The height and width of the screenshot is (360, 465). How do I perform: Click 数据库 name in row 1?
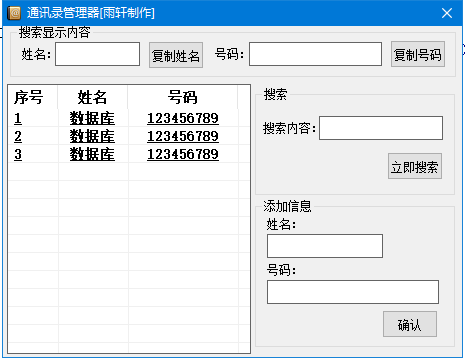[92, 118]
